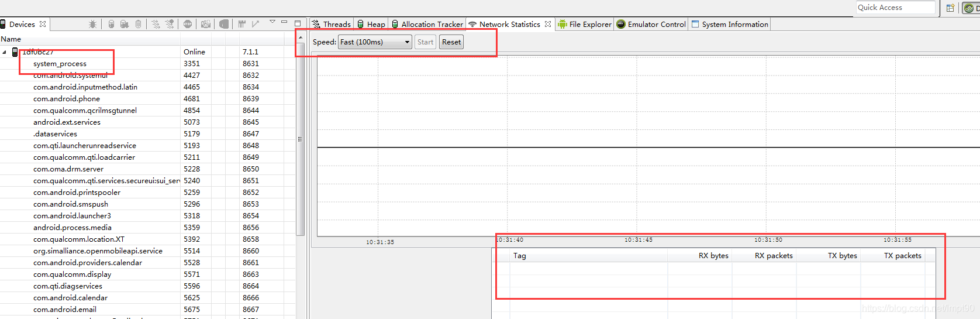980x319 pixels.
Task: Click the Reset button
Action: tap(451, 42)
